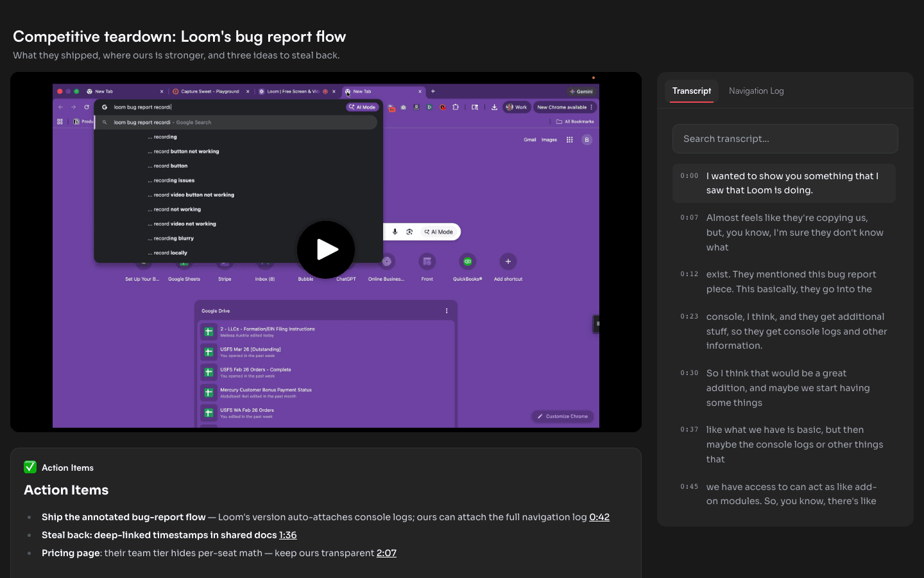The width and height of the screenshot is (924, 578).
Task: Open the 2:07 pricing page timestamp
Action: point(386,553)
